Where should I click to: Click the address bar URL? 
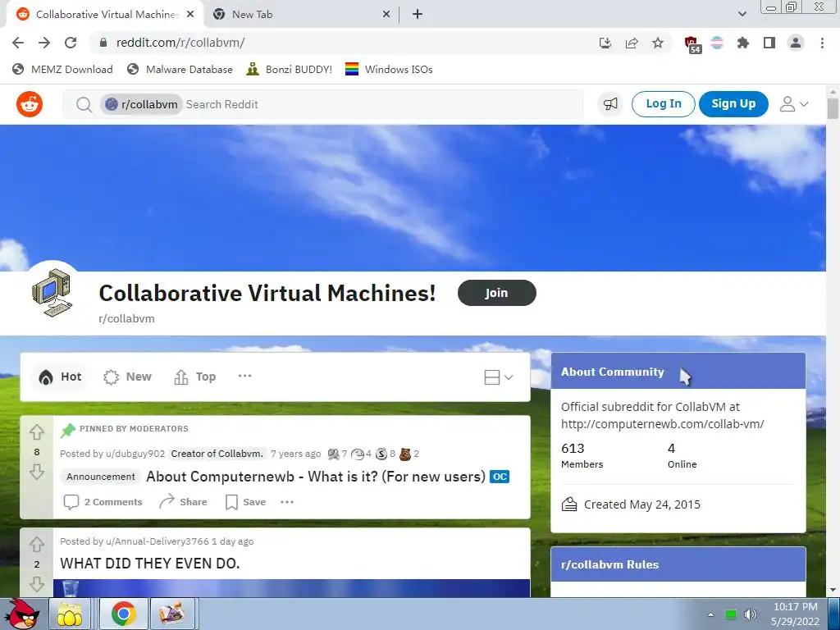pos(180,43)
